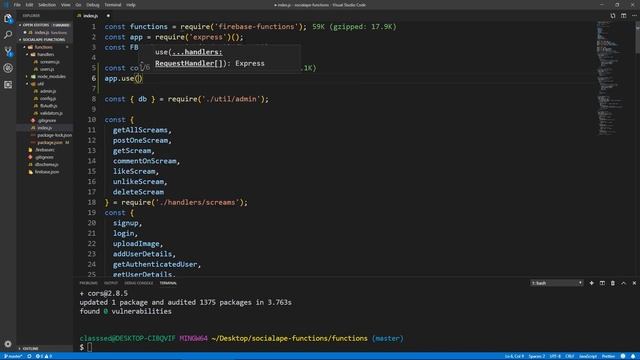Select the Terminal panel tab
The width and height of the screenshot is (640, 360).
coord(168,283)
